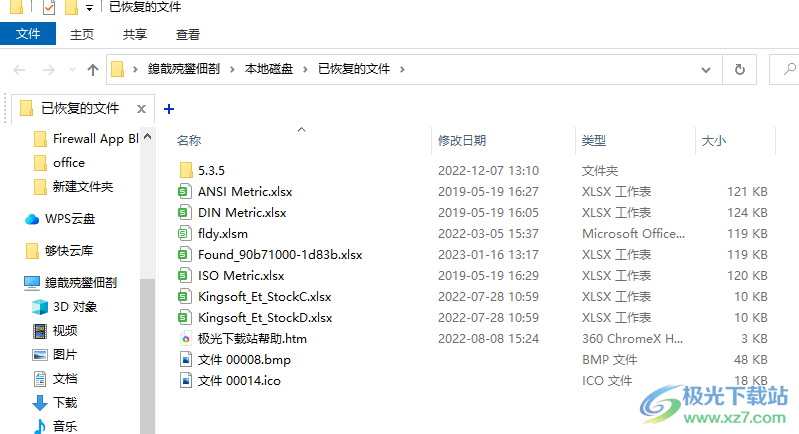
Task: Select 图片 in the sidebar
Action: 55,355
